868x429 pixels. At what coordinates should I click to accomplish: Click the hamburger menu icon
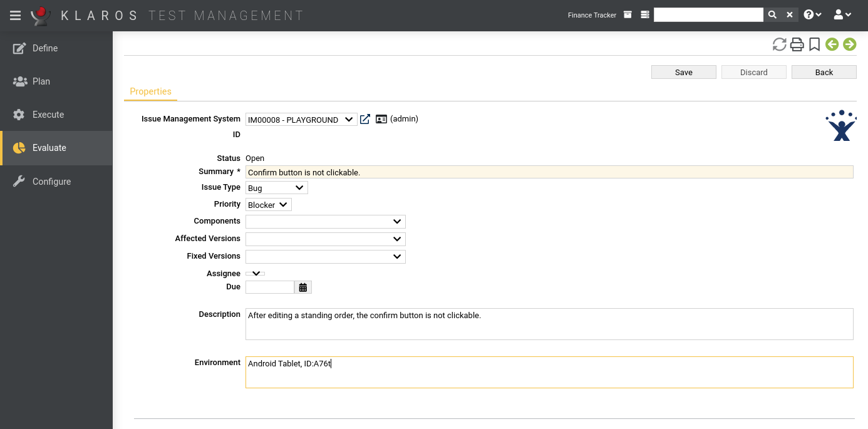coord(15,16)
